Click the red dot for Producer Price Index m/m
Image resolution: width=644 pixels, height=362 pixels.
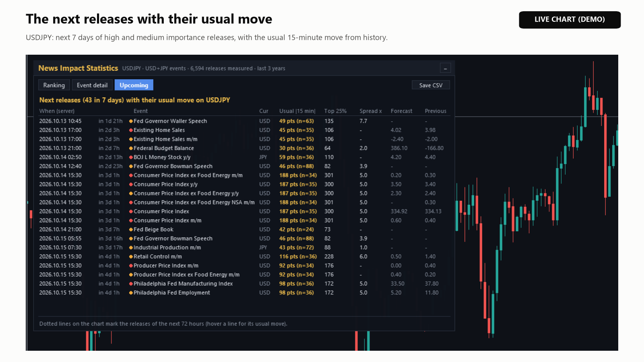point(131,266)
